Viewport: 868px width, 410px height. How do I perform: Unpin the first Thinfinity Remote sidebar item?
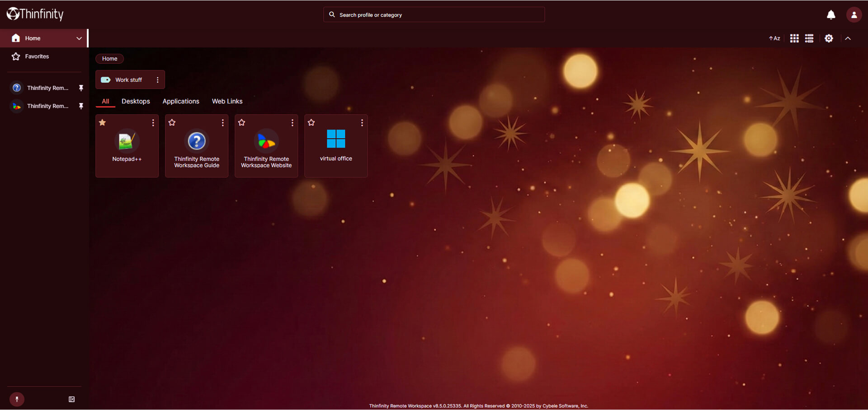(81, 88)
